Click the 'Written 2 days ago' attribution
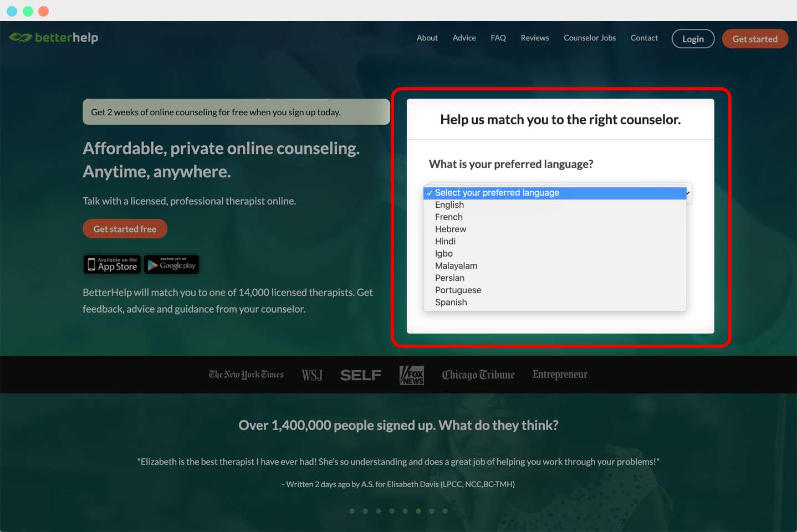797x532 pixels. click(x=398, y=484)
